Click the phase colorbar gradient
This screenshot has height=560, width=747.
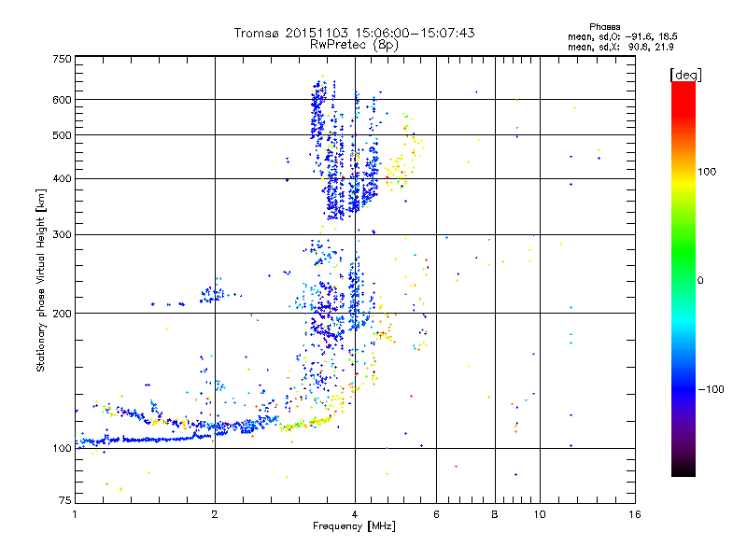point(684,278)
